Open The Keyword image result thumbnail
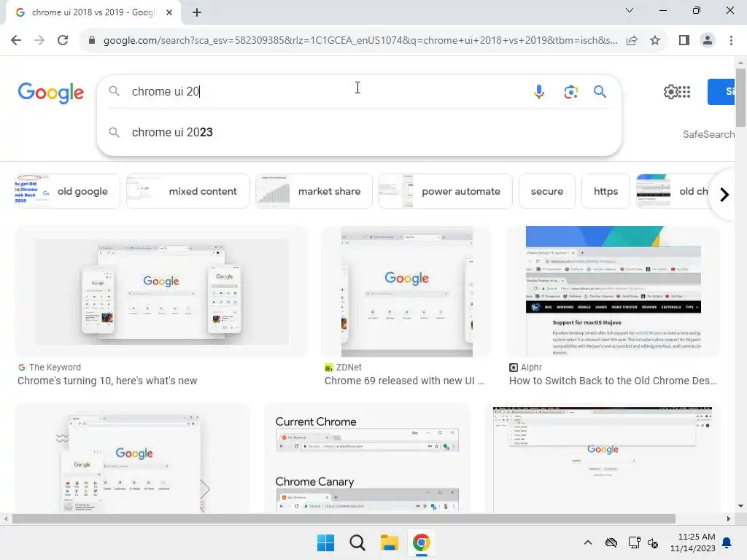Viewport: 747px width, 560px height. [x=161, y=292]
